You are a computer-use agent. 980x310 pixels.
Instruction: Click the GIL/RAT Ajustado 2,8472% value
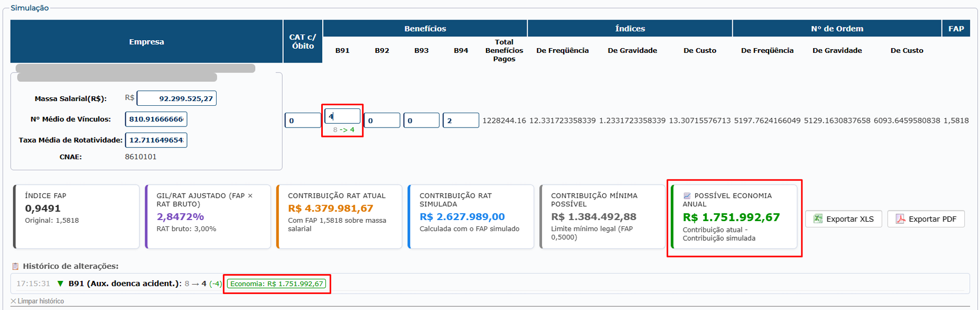180,216
